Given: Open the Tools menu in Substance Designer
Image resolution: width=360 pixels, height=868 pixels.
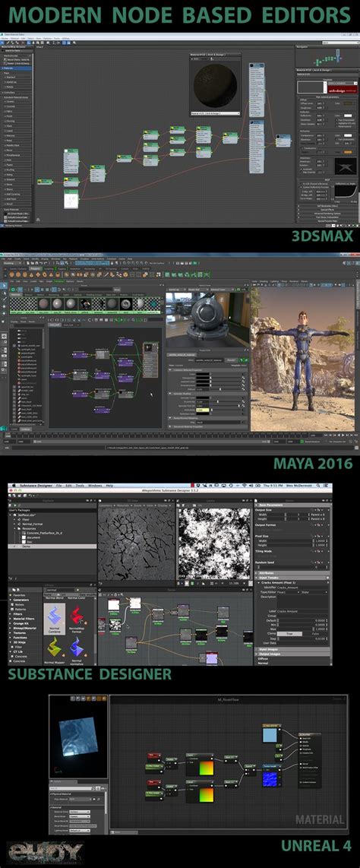Looking at the screenshot, I should point(80,486).
